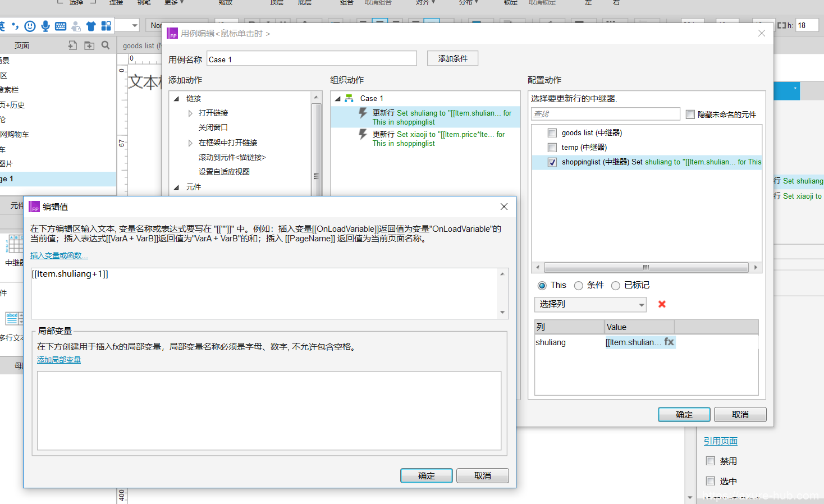Click the lock height ratio icon beside h

coord(781,25)
